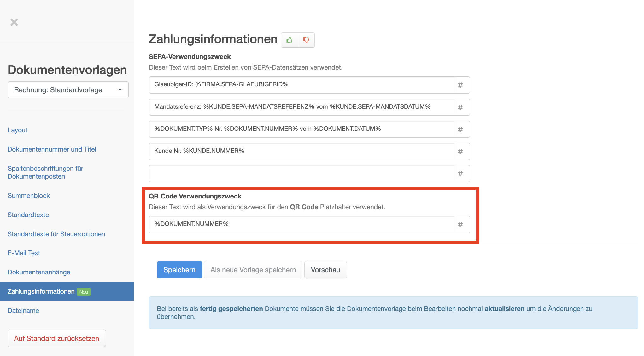This screenshot has width=644, height=356.
Task: Click the thumbs down feedback icon
Action: coord(306,40)
